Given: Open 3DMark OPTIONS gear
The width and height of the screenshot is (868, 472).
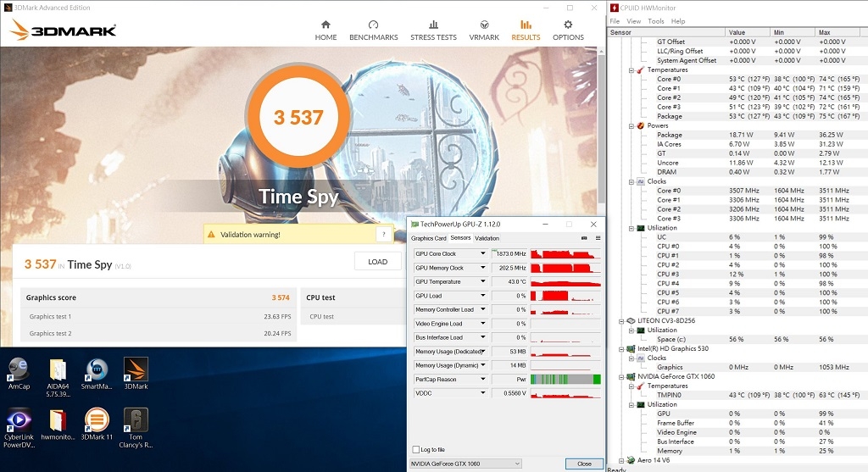Looking at the screenshot, I should [568, 31].
